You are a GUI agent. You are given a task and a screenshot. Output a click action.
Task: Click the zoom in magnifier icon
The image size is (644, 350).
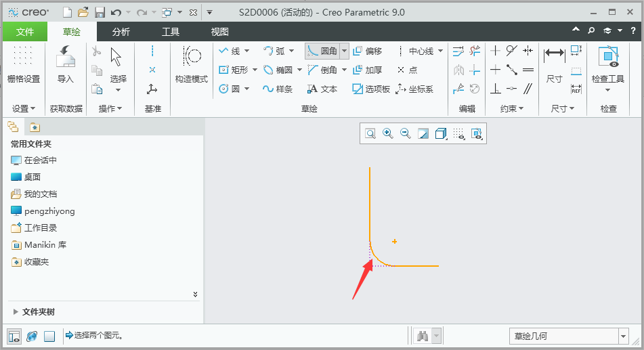[388, 133]
